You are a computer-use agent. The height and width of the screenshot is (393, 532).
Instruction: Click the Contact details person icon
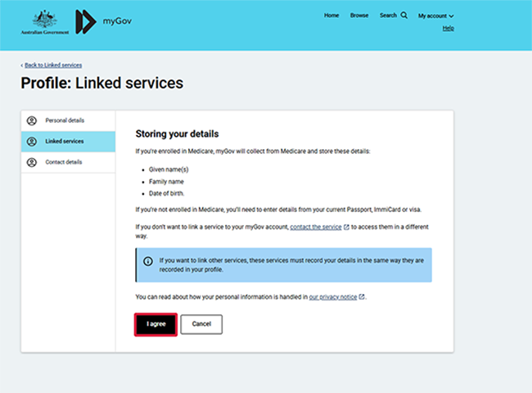point(32,162)
